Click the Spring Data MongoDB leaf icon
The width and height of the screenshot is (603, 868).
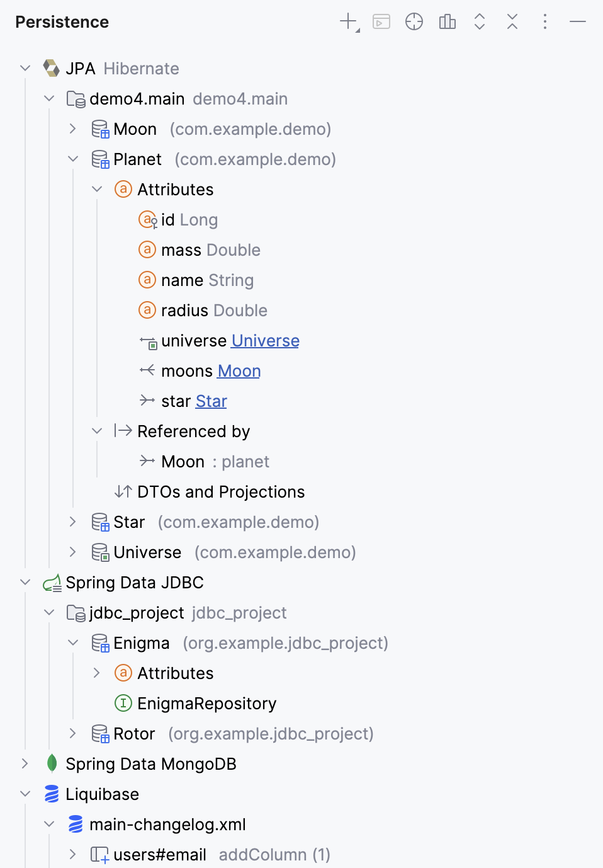click(x=52, y=763)
